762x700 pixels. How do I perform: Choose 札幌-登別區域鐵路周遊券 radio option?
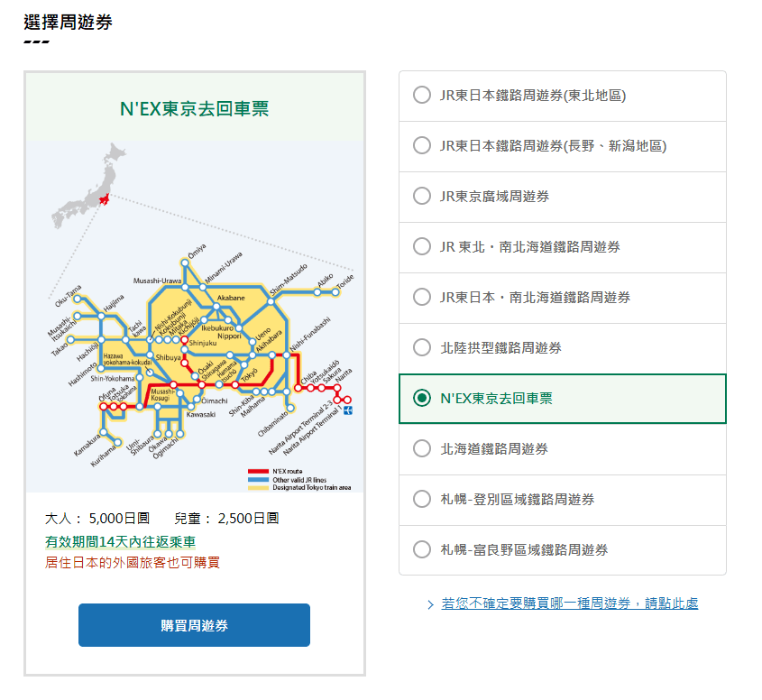pyautogui.click(x=421, y=500)
